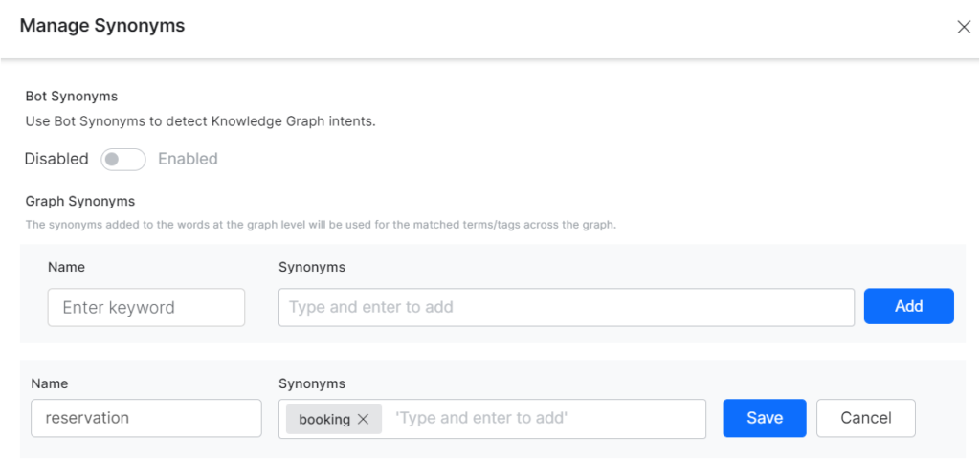Select the booking synonym chip
The width and height of the screenshot is (980, 459).
pyautogui.click(x=323, y=419)
